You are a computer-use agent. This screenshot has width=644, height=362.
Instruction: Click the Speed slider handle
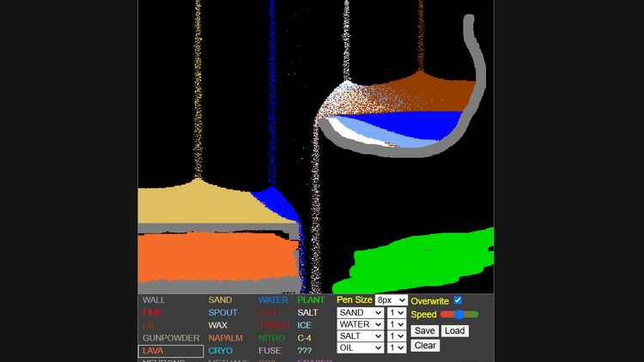click(x=459, y=315)
